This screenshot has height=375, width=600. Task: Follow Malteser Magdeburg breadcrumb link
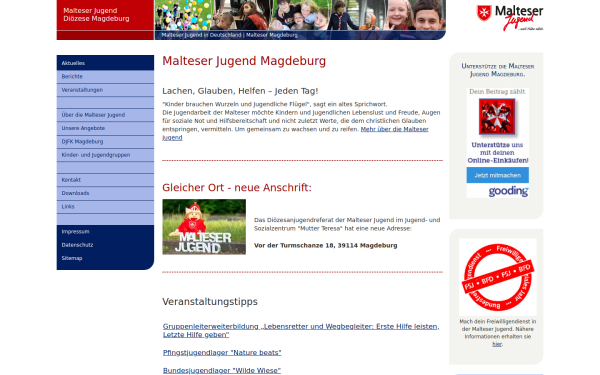[x=272, y=35]
